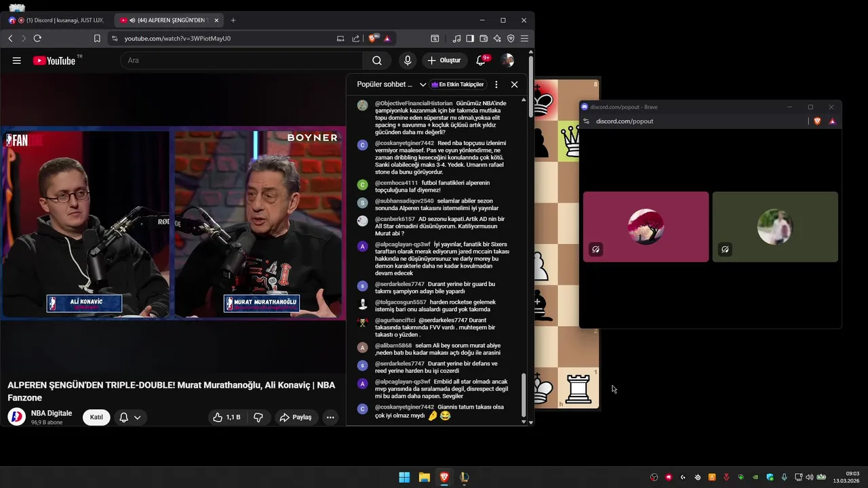Click the Discord popout address discord.com/popout
868x488 pixels.
pos(625,121)
